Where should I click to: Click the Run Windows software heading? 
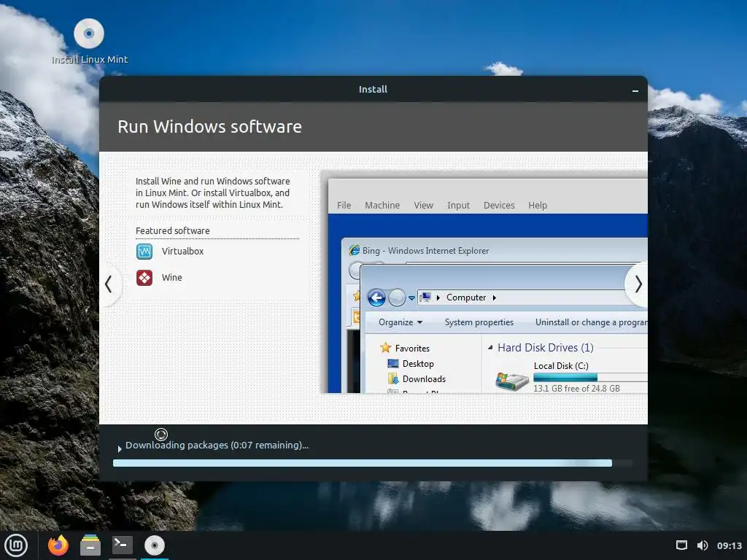click(209, 127)
